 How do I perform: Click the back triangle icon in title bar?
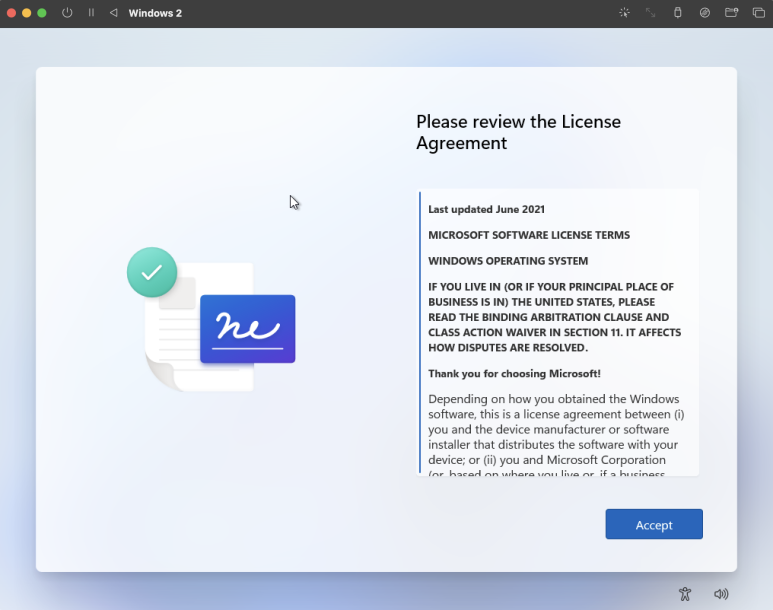click(113, 13)
